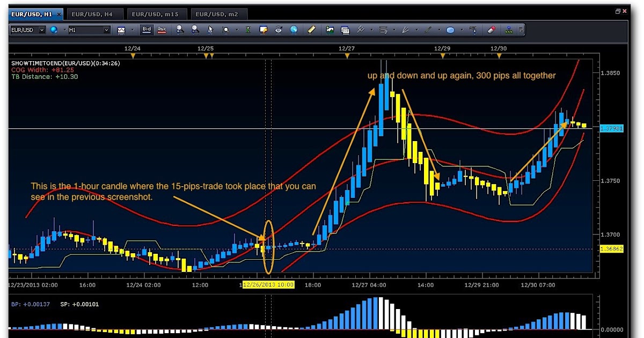Image resolution: width=644 pixels, height=338 pixels.
Task: Select the horizontal lines drawing tool
Action: 383,30
